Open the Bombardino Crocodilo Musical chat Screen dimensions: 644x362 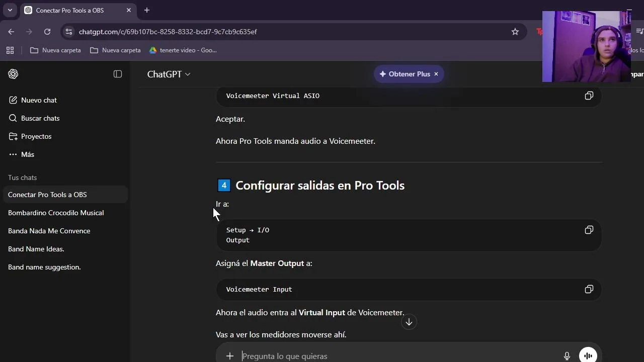pos(56,213)
